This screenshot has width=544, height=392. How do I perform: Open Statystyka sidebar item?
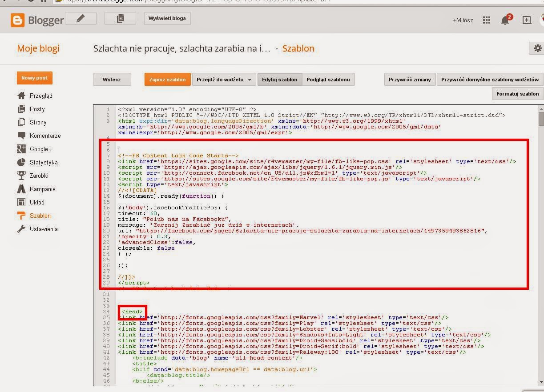[44, 162]
